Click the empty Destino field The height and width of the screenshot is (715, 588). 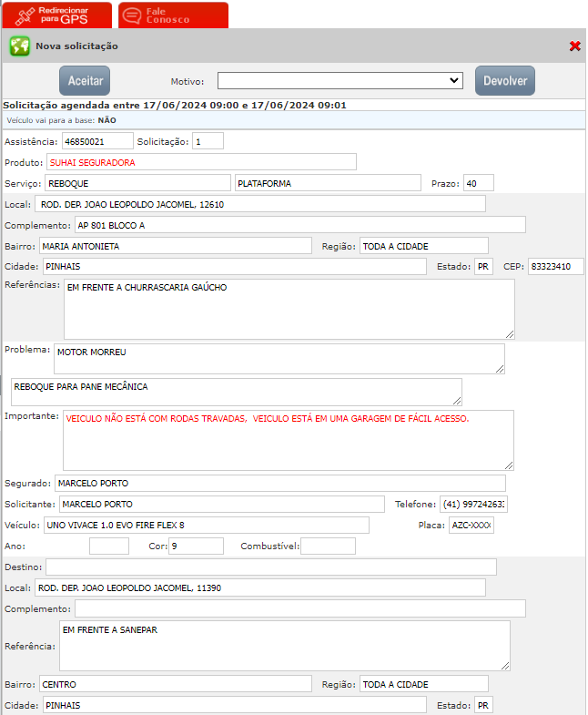click(x=270, y=567)
